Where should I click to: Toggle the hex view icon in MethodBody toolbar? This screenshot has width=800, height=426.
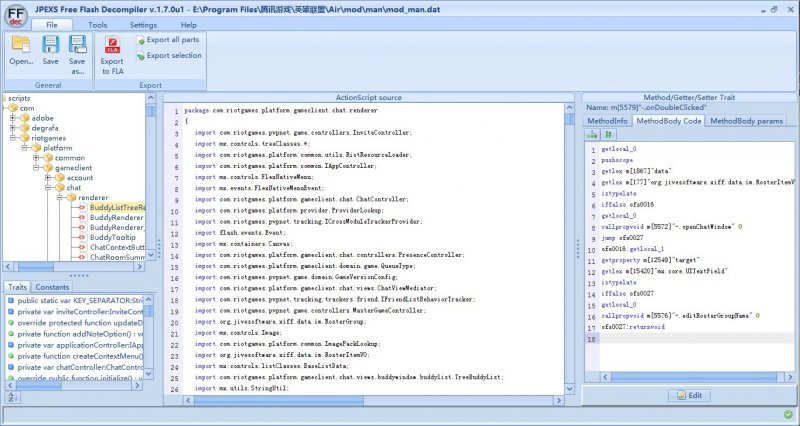click(x=608, y=135)
